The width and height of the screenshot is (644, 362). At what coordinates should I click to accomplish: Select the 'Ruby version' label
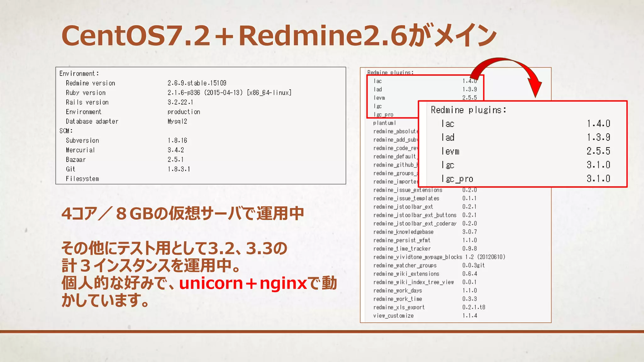[86, 93]
